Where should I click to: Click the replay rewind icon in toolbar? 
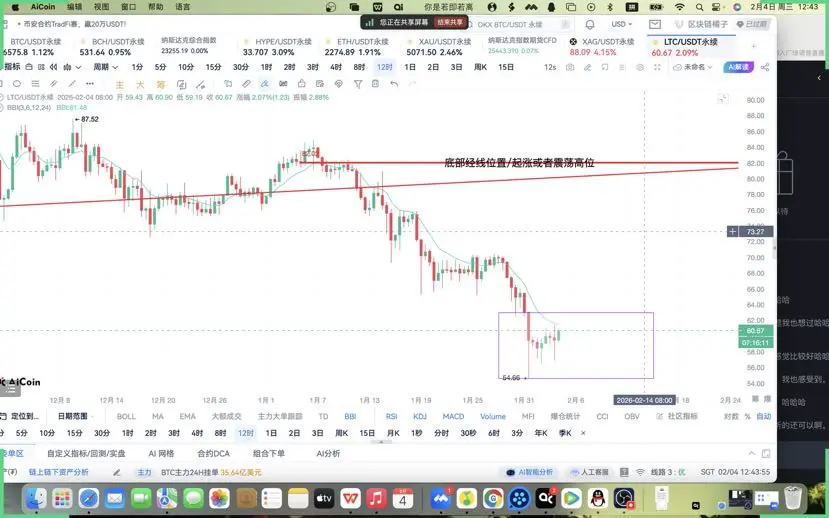tap(53, 67)
